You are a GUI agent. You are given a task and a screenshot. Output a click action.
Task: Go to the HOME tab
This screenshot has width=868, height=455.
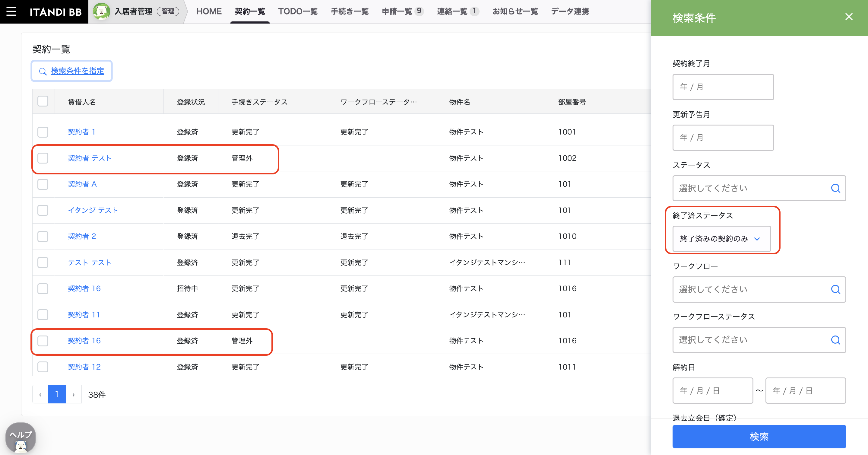tap(209, 11)
